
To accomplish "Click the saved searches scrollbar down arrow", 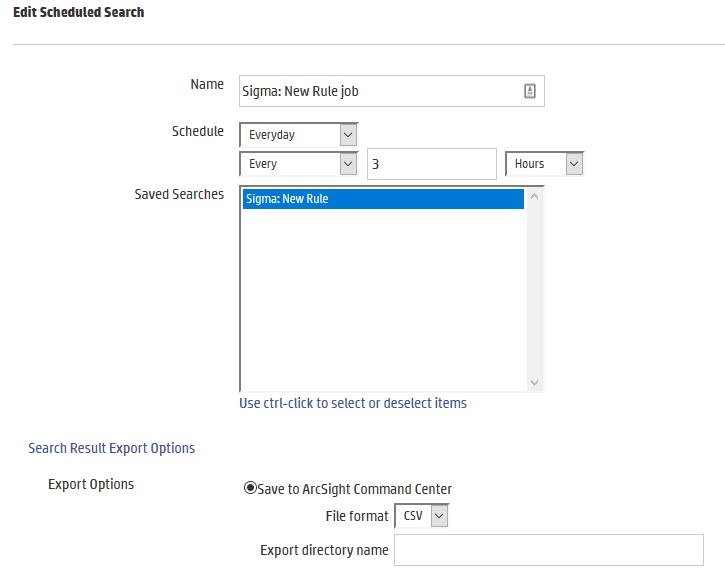I will [x=534, y=382].
